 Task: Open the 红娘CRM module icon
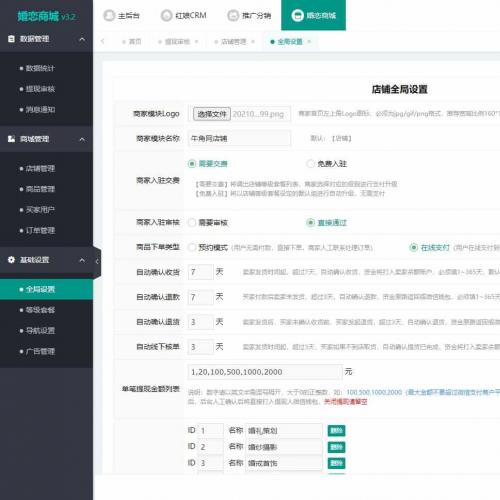pos(166,15)
